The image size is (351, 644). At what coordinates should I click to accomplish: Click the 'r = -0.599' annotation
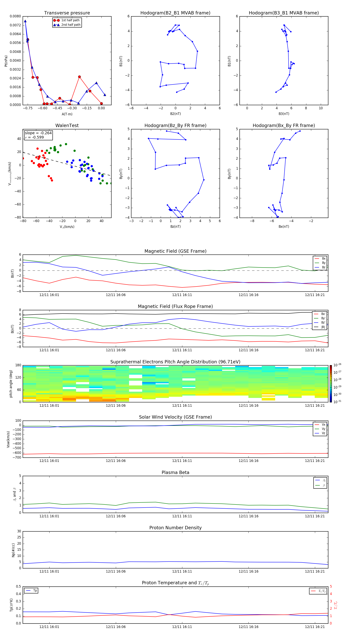click(34, 137)
